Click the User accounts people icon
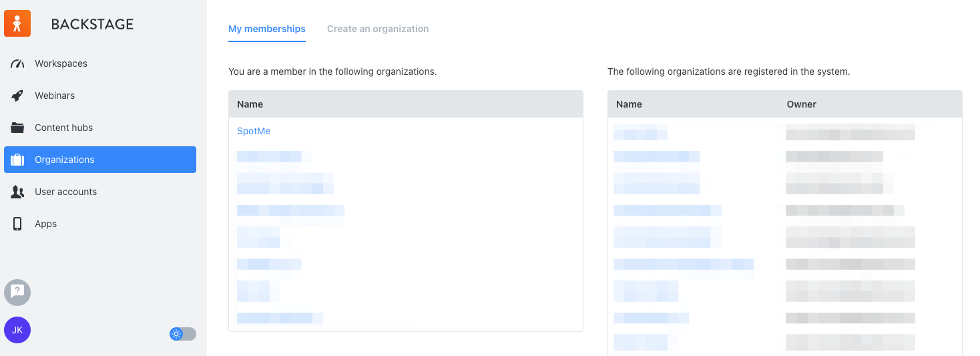 tap(17, 192)
